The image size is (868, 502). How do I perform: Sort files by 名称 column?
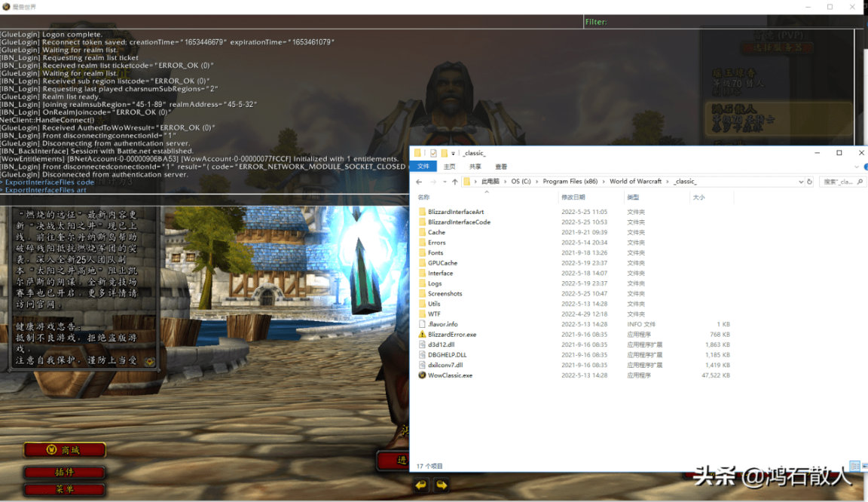pos(423,197)
